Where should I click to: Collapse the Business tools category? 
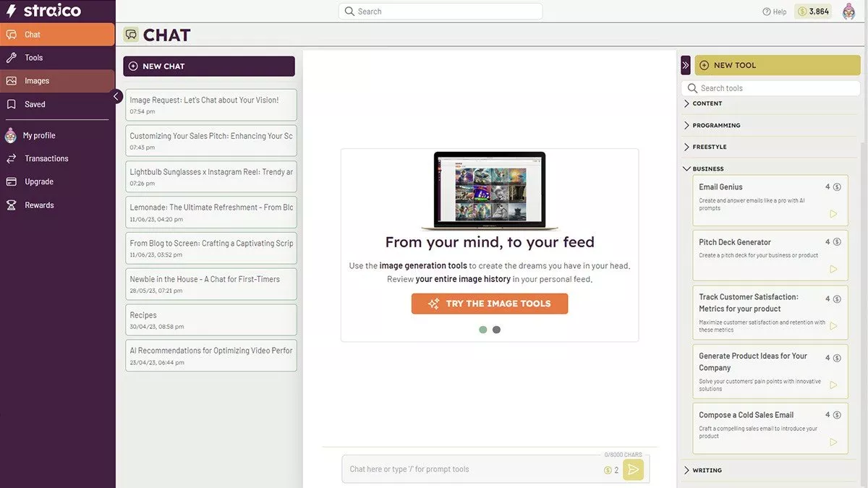(x=707, y=168)
